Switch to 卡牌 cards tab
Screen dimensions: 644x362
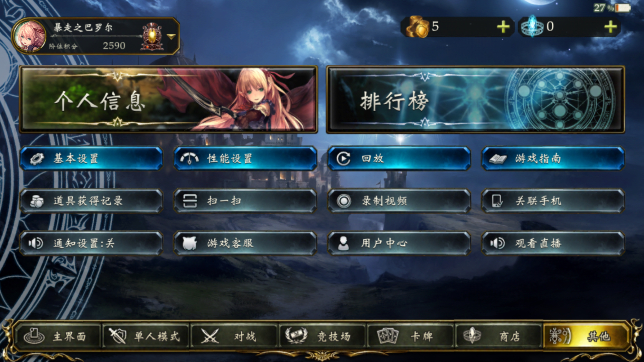click(x=410, y=336)
